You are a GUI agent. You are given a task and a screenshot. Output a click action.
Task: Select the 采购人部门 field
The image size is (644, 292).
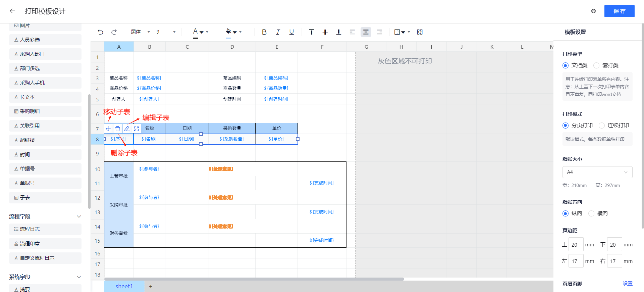click(45, 54)
